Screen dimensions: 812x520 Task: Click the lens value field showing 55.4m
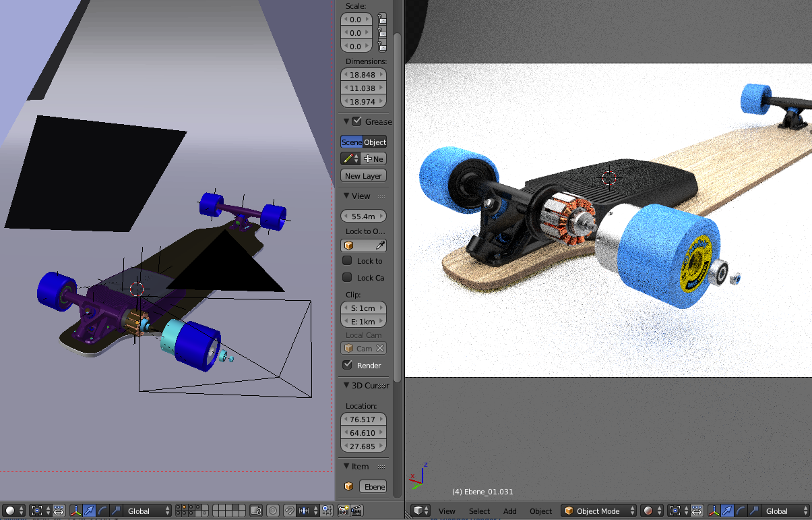(363, 216)
